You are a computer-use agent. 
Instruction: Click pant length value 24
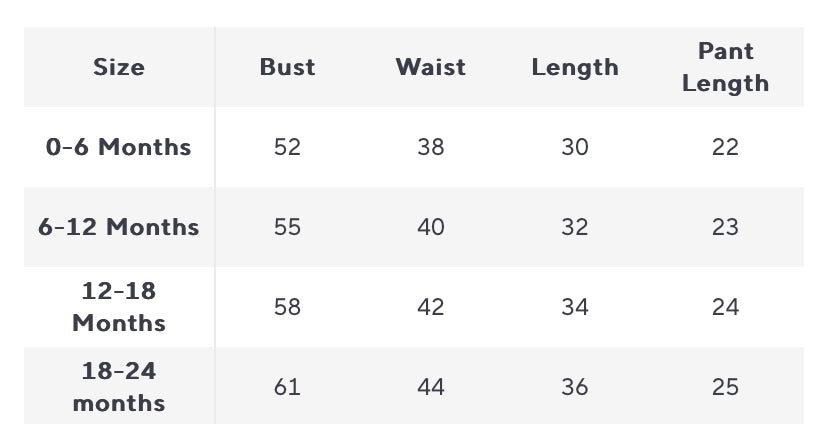(x=725, y=307)
